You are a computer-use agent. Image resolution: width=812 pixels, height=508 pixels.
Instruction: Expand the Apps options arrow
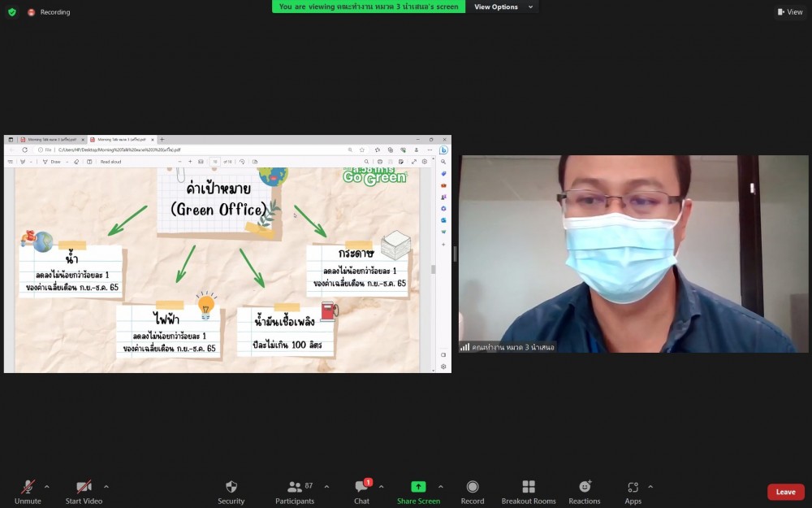coord(650,487)
